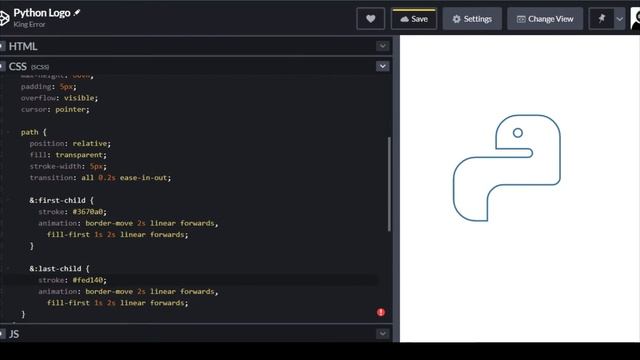Viewport: 640px width, 360px height.
Task: Open JS editor options dropdown
Action: tap(382, 334)
